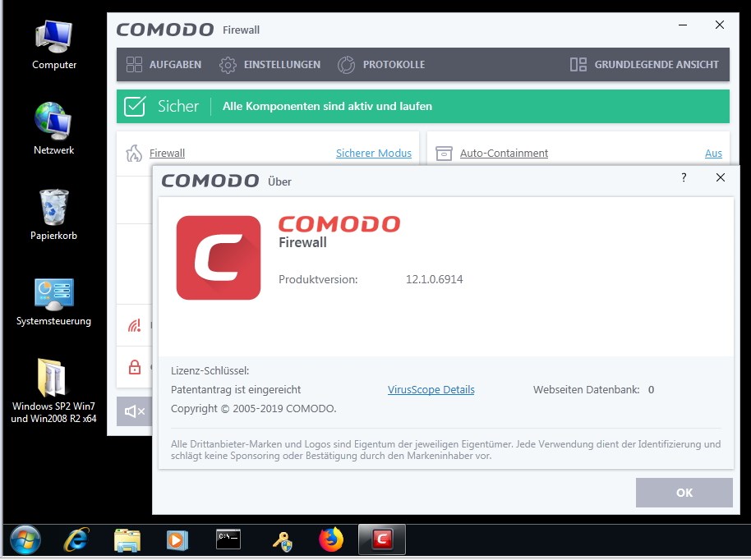Click the help question mark in Über dialog
The height and width of the screenshot is (560, 751).
coord(684,177)
